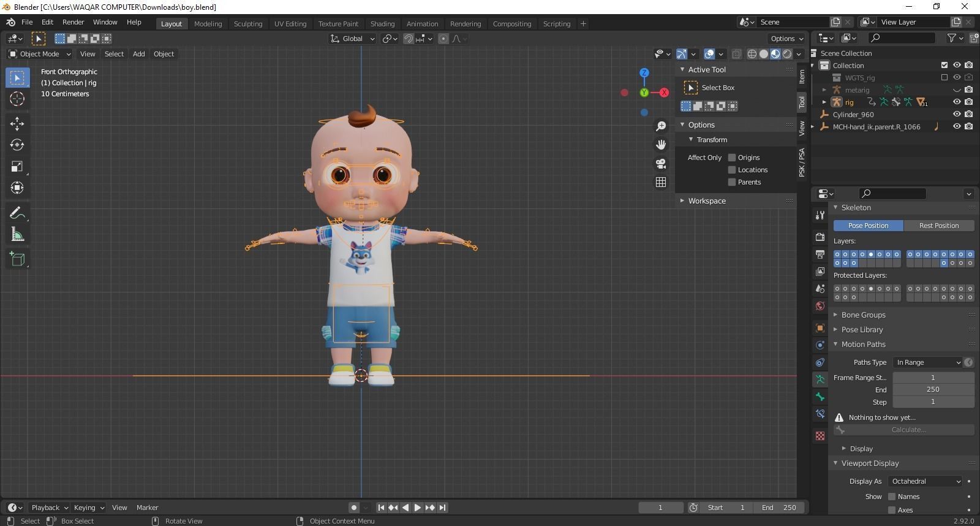This screenshot has height=526, width=980.
Task: Open the Scene properties tab
Action: (x=820, y=288)
